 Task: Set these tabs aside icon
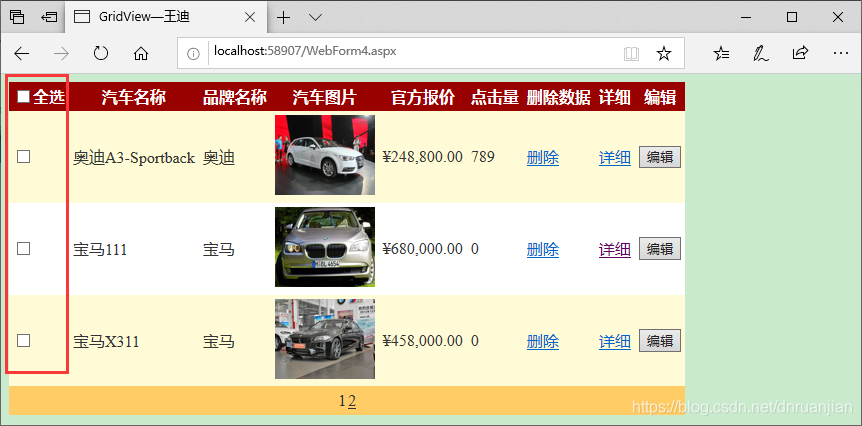(x=49, y=18)
